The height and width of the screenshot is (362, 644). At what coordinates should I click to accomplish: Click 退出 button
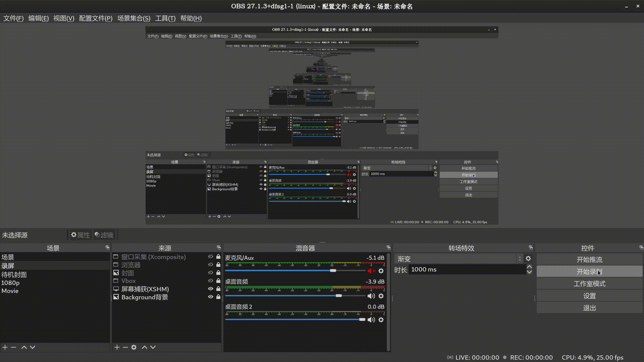point(589,308)
